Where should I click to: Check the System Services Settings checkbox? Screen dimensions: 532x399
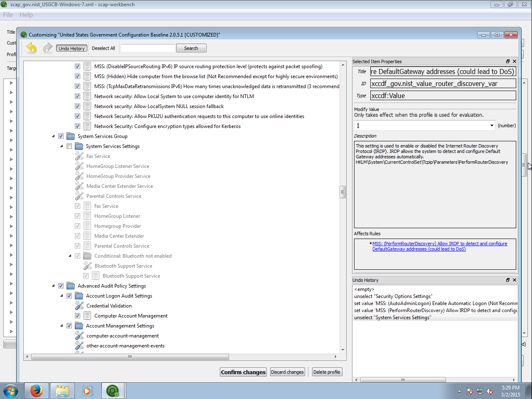(69, 146)
